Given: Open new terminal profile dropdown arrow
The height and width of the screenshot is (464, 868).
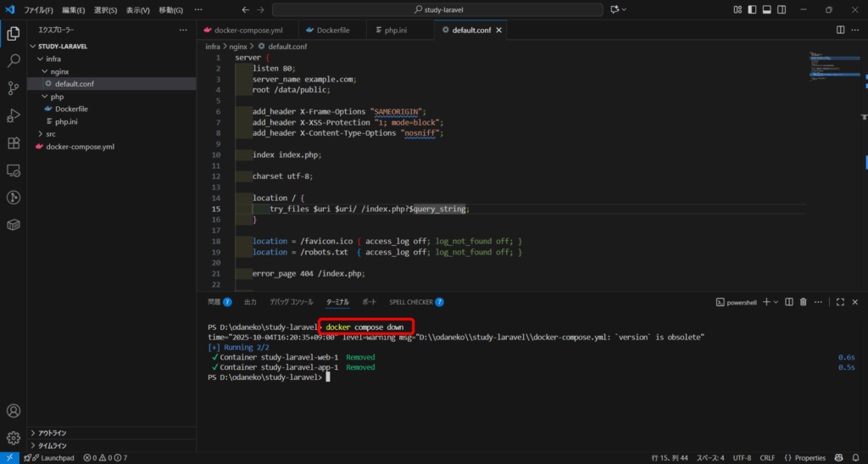Looking at the screenshot, I should click(776, 302).
